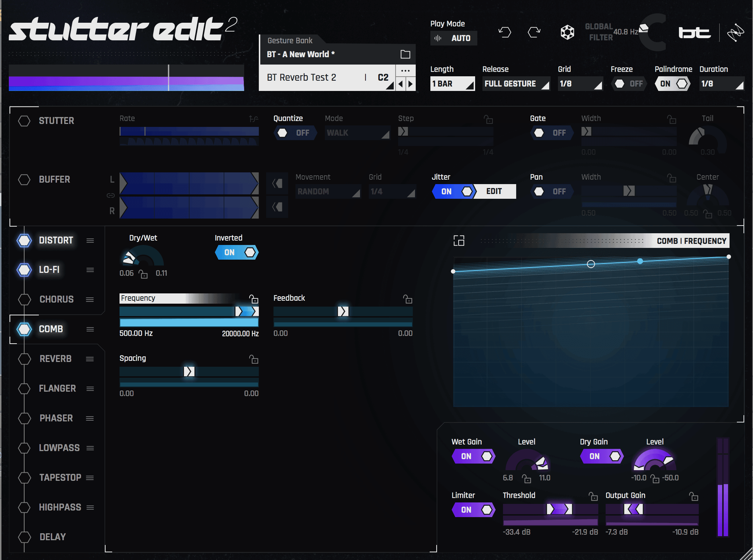
Task: Open the Gesture Bank folder icon
Action: point(405,54)
